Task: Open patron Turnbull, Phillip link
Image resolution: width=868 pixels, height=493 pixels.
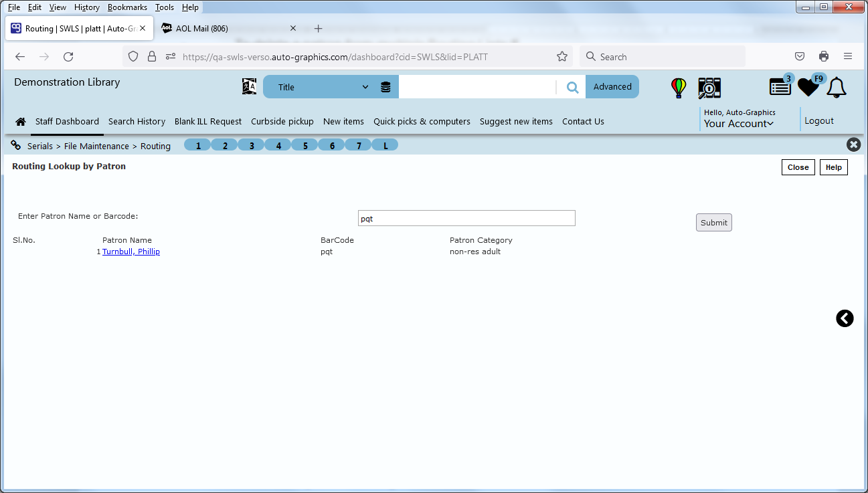Action: pos(131,252)
